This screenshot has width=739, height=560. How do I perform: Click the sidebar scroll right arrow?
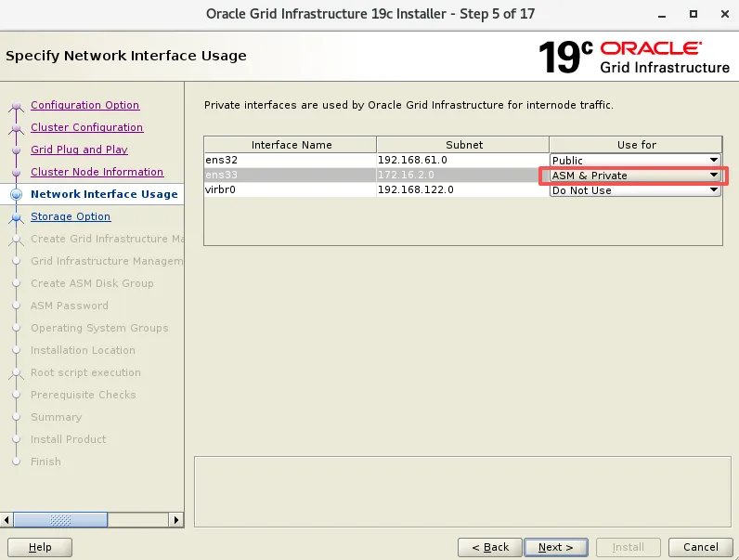176,520
